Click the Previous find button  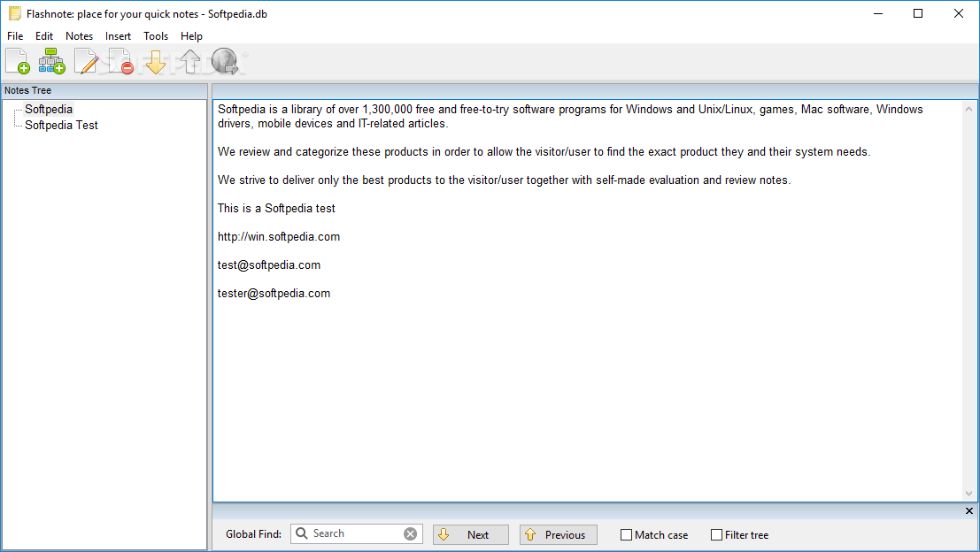click(558, 534)
